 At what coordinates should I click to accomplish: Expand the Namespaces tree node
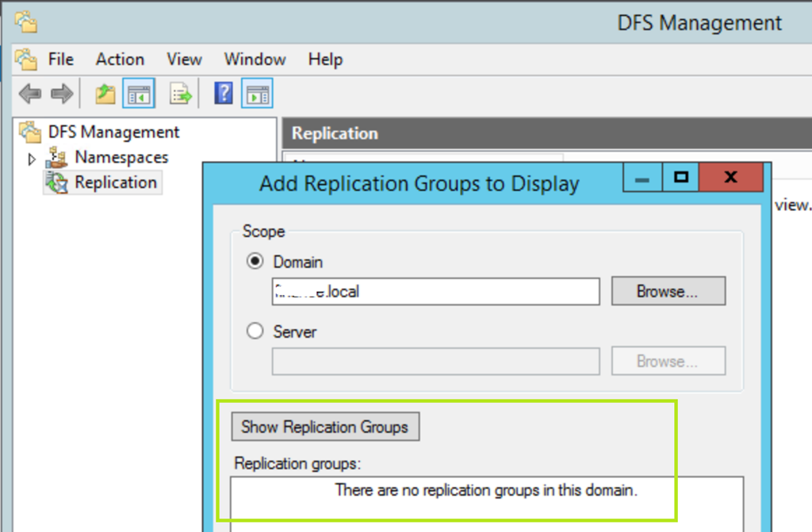click(32, 159)
